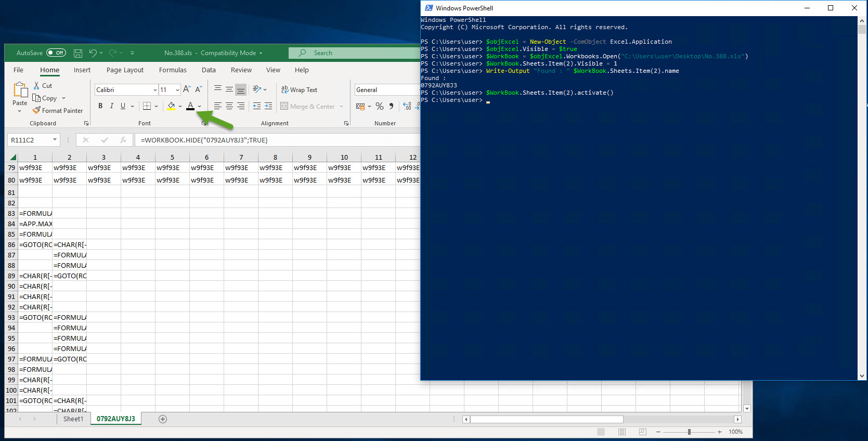Set Bottom Align for cell content
868x441 pixels.
coord(241,89)
